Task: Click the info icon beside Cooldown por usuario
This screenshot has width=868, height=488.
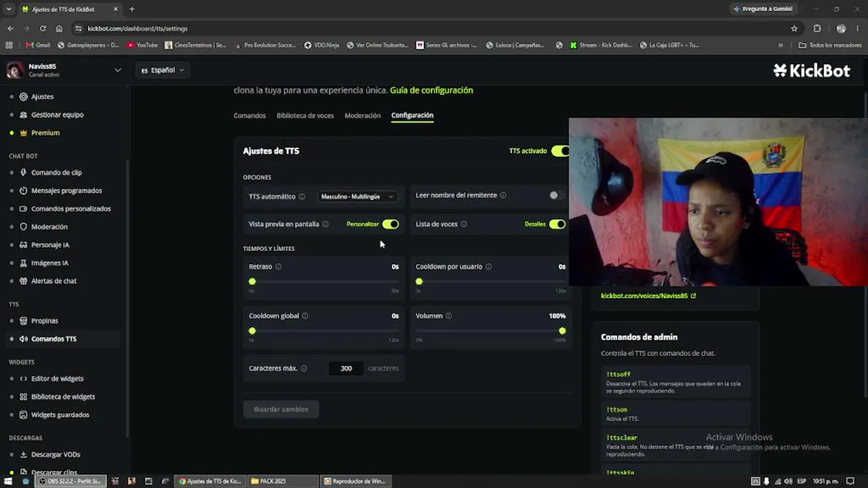Action: [x=489, y=267]
